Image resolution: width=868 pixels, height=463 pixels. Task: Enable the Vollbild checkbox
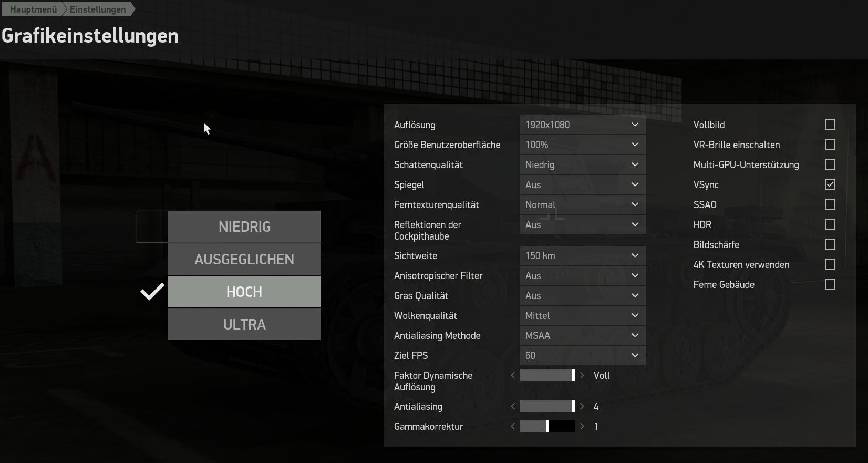click(x=830, y=125)
